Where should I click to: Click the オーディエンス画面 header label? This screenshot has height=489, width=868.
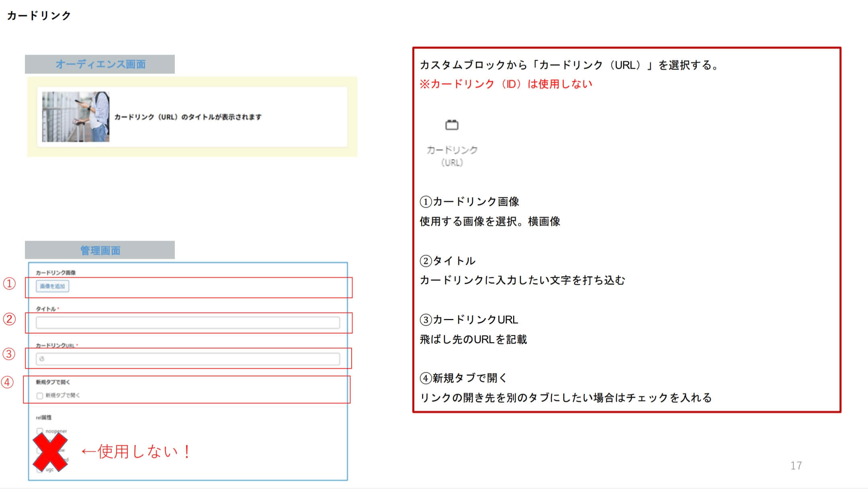pyautogui.click(x=100, y=64)
